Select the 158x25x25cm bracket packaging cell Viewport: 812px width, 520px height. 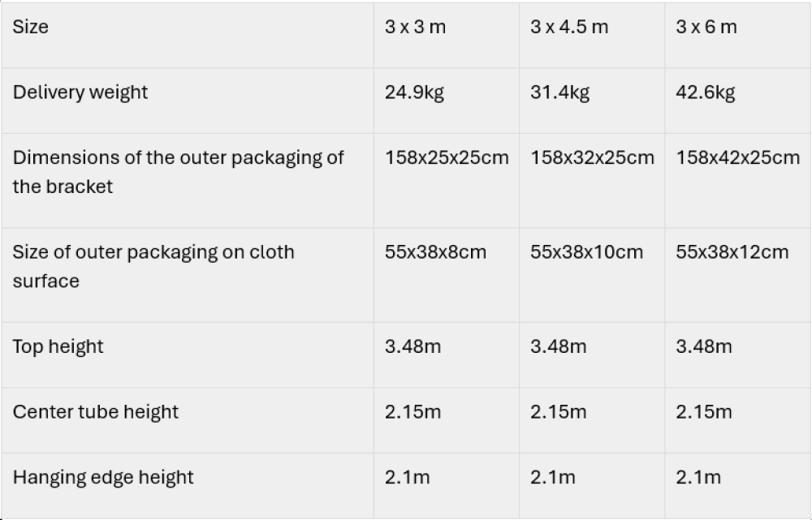(447, 157)
